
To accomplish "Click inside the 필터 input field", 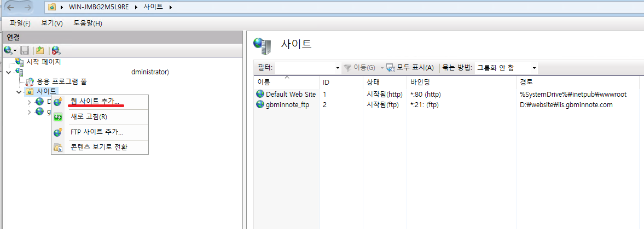I will point(305,68).
